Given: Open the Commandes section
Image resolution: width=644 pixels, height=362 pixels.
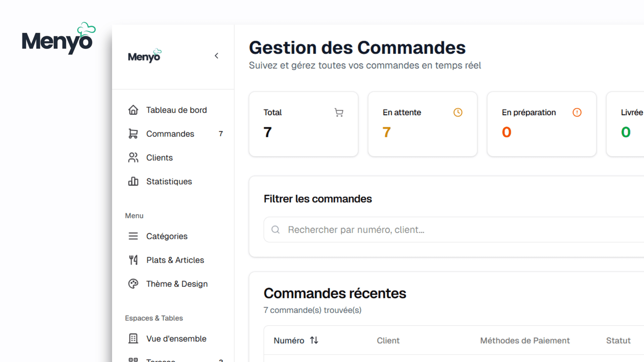Looking at the screenshot, I should (173, 134).
